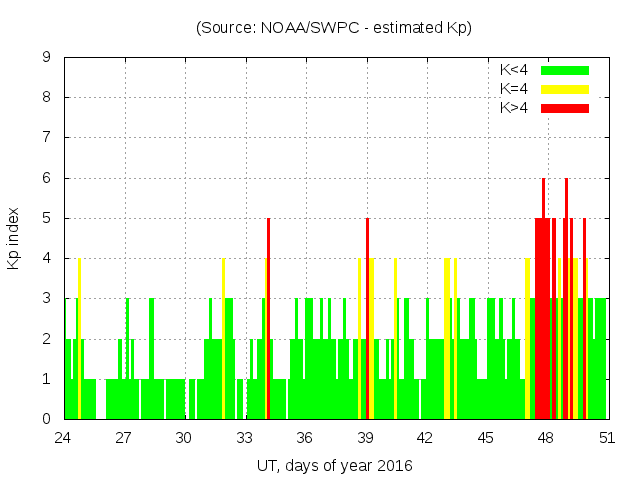The image size is (640, 480).
Task: Click the yellow bar at day 32
Action: pyautogui.click(x=224, y=340)
